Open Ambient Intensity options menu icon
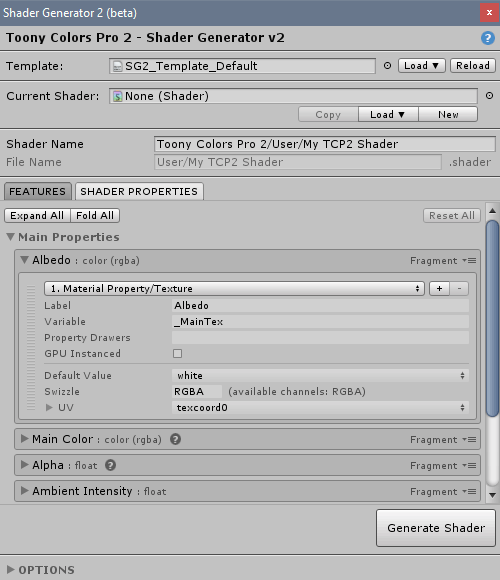Image resolution: width=500 pixels, height=580 pixels. coord(469,492)
